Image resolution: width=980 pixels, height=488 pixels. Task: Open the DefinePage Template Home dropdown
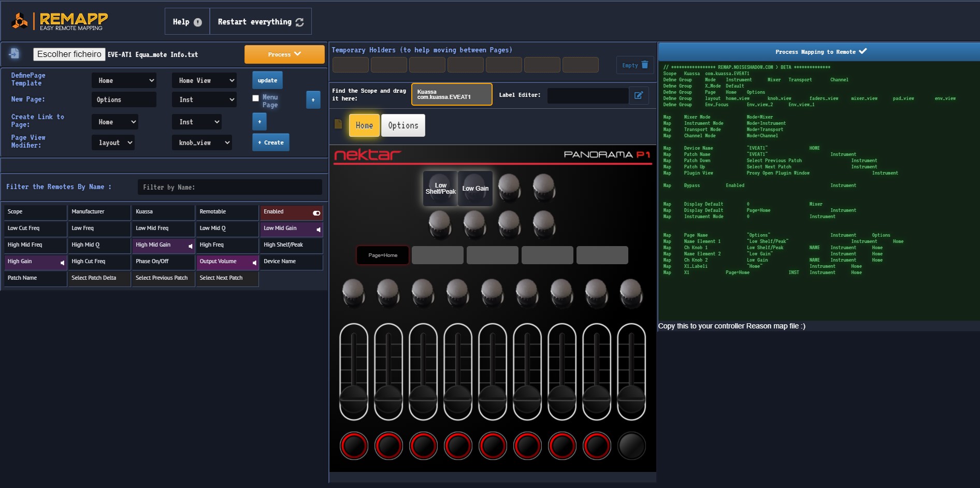click(124, 80)
